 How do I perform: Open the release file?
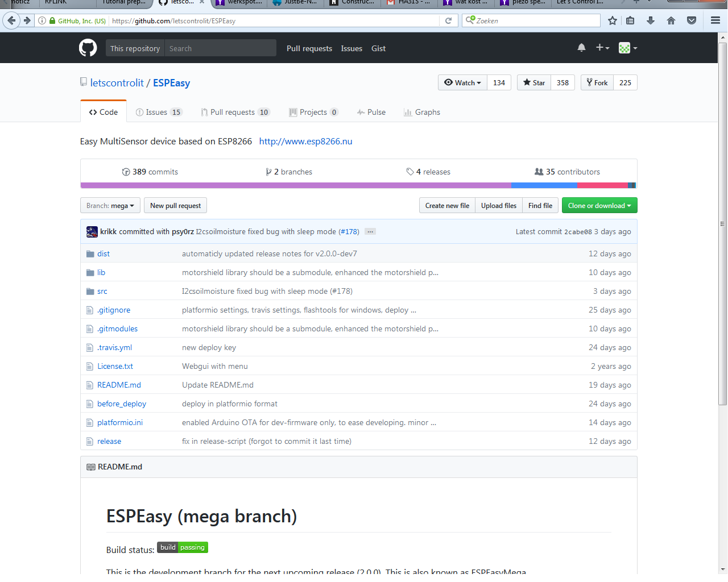(x=109, y=441)
